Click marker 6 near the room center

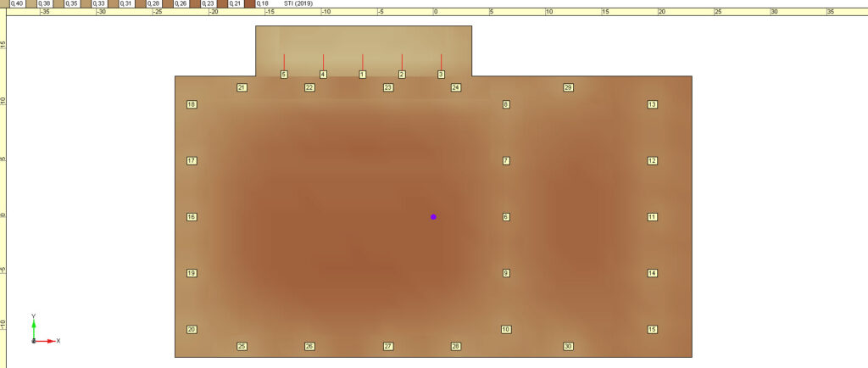pos(506,217)
